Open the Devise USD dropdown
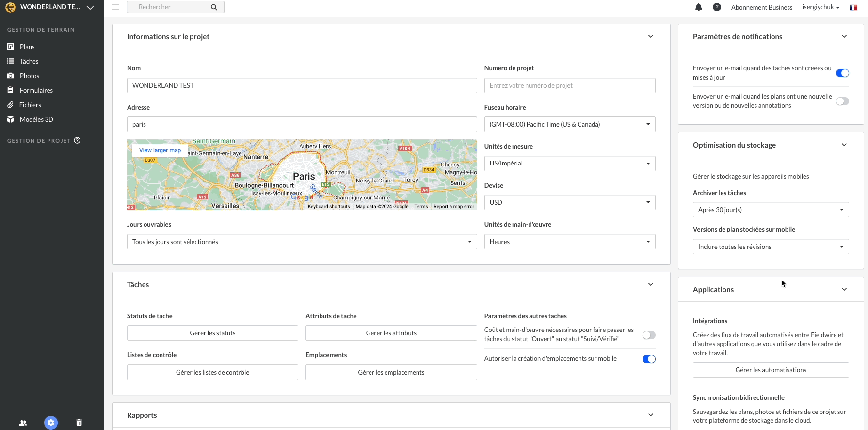868x430 pixels. (569, 203)
